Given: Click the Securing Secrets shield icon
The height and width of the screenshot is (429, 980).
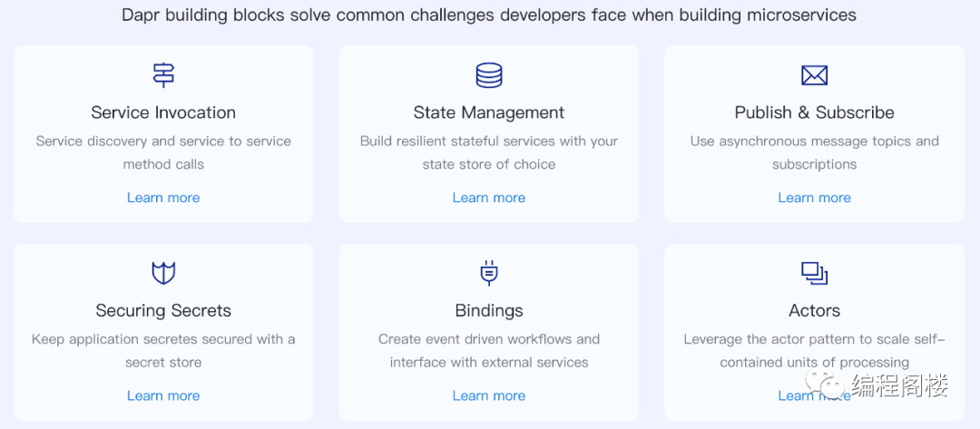Looking at the screenshot, I should click(x=163, y=273).
